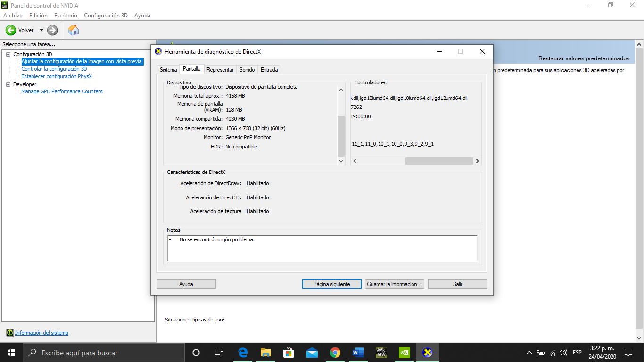Open the Escritorio menu
Screen dimensions: 644x362
[66, 16]
